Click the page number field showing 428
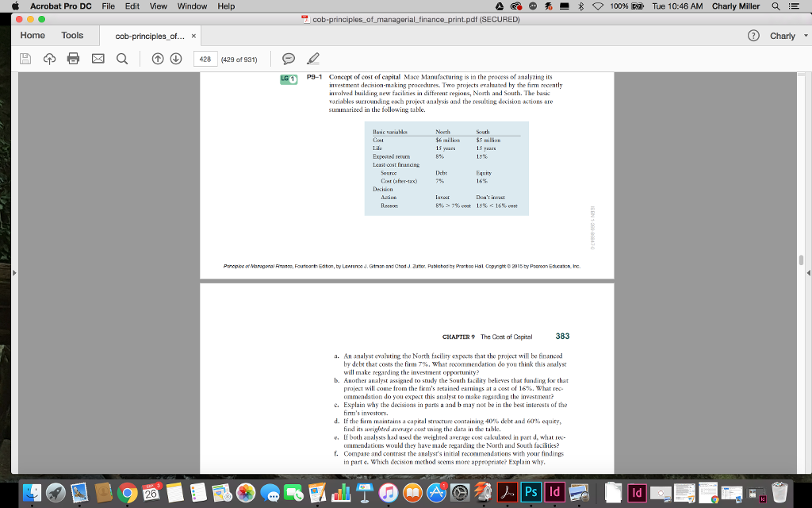Viewport: 812px width, 508px height. (206, 58)
